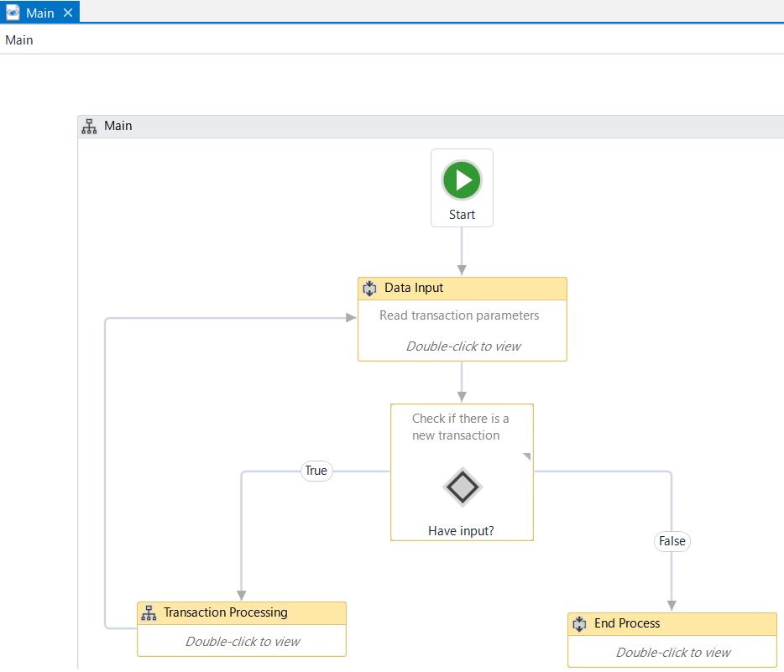Select the True branch label
Screen dimensions: 784x672
pos(316,471)
